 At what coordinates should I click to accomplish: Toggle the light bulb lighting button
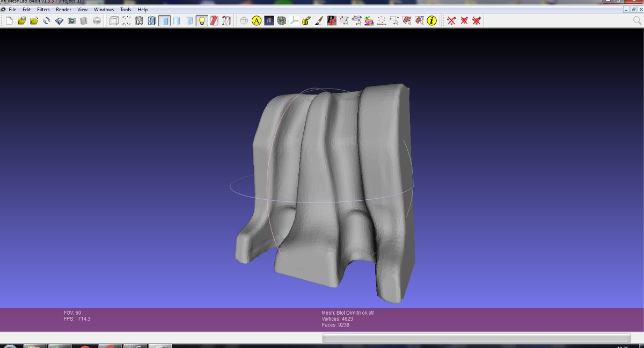point(202,21)
